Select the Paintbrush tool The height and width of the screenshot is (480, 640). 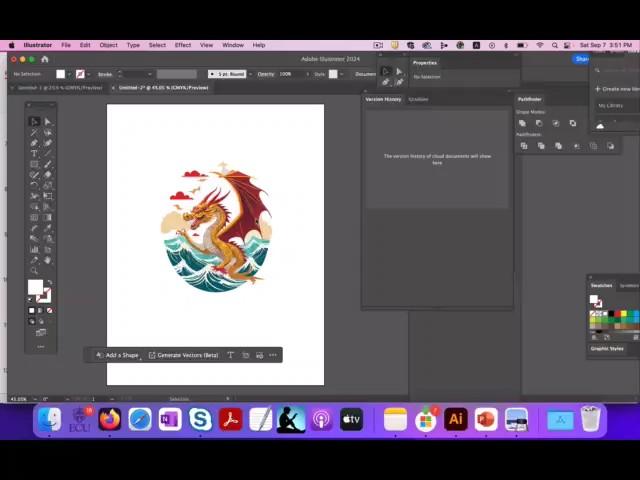[48, 164]
